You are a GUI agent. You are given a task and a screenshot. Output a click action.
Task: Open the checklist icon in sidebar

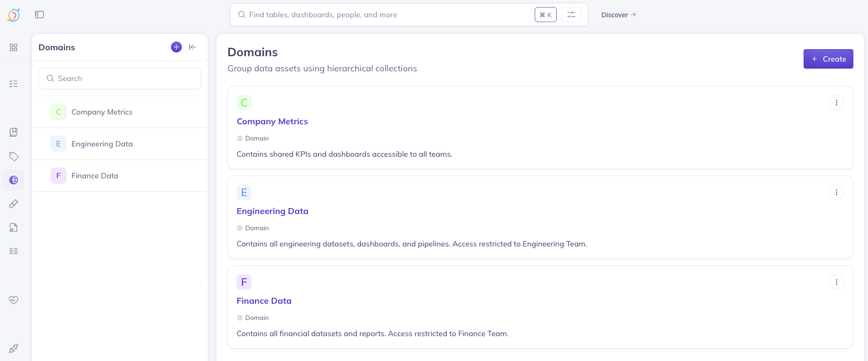click(x=14, y=84)
